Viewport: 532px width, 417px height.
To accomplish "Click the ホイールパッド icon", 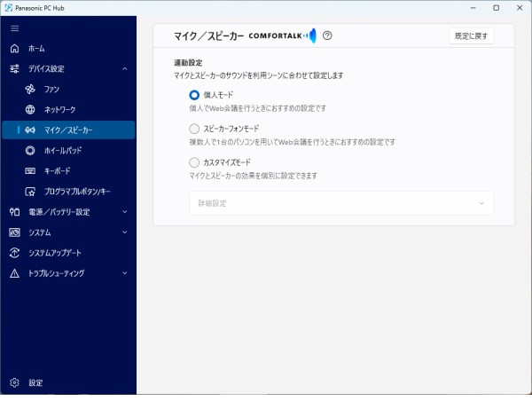I will click(30, 150).
